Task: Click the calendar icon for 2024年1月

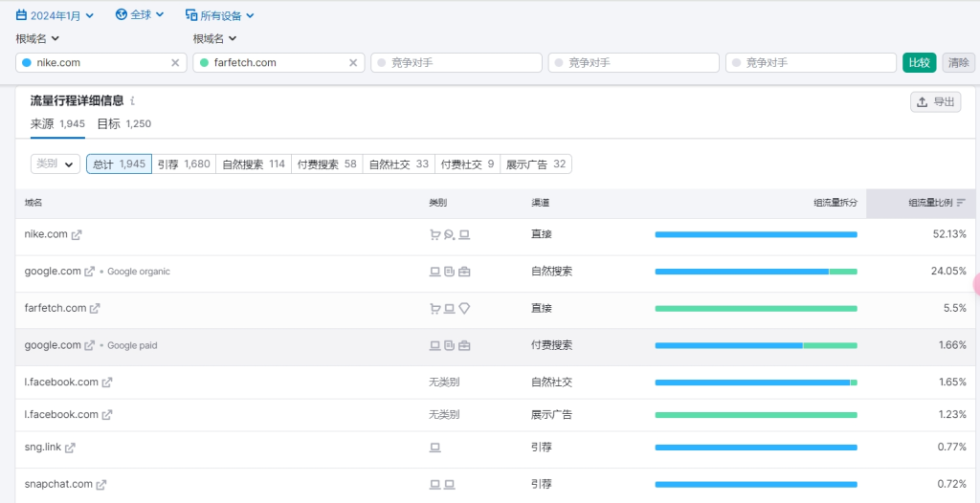Action: coord(21,15)
